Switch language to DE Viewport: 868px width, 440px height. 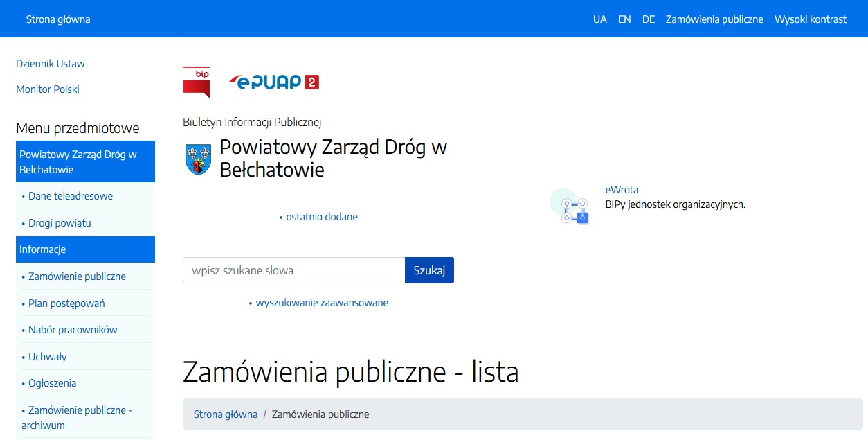coord(648,19)
